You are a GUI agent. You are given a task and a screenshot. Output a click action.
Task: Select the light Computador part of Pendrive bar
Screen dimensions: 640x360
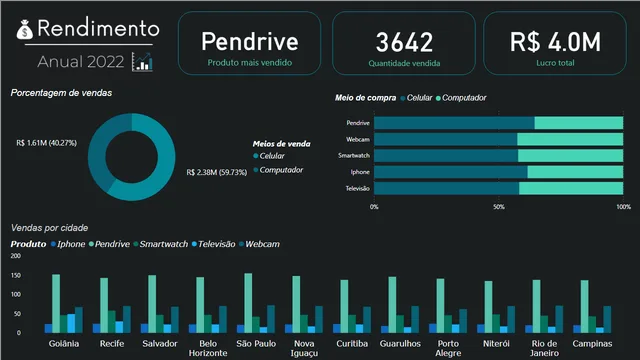tap(579, 123)
